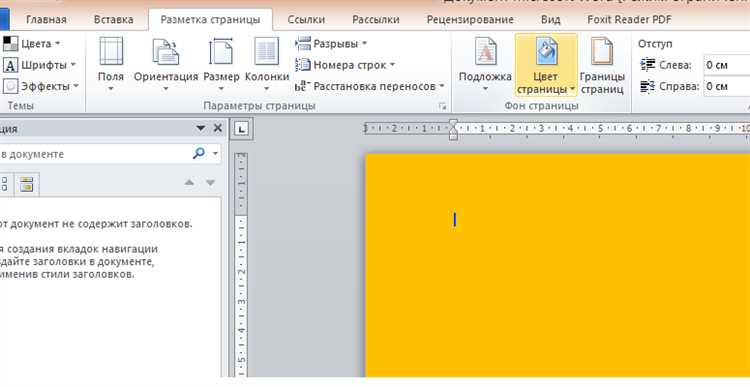Expand the Цвета dropdown arrow
750x387 pixels.
coord(58,44)
